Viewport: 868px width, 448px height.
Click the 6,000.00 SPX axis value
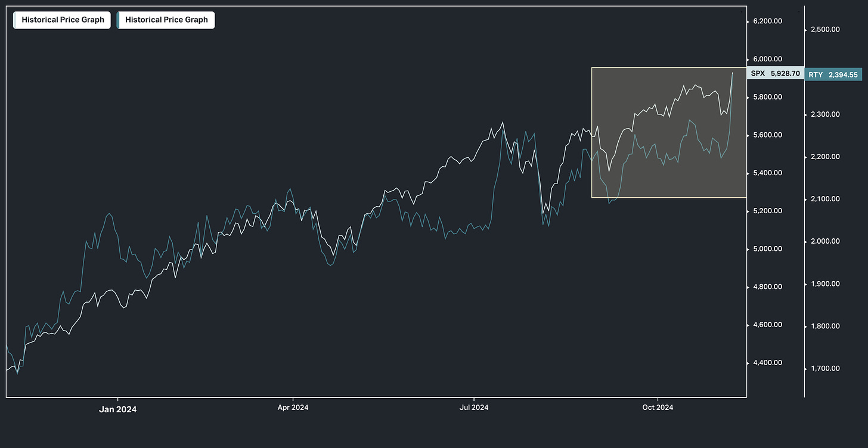tap(768, 59)
